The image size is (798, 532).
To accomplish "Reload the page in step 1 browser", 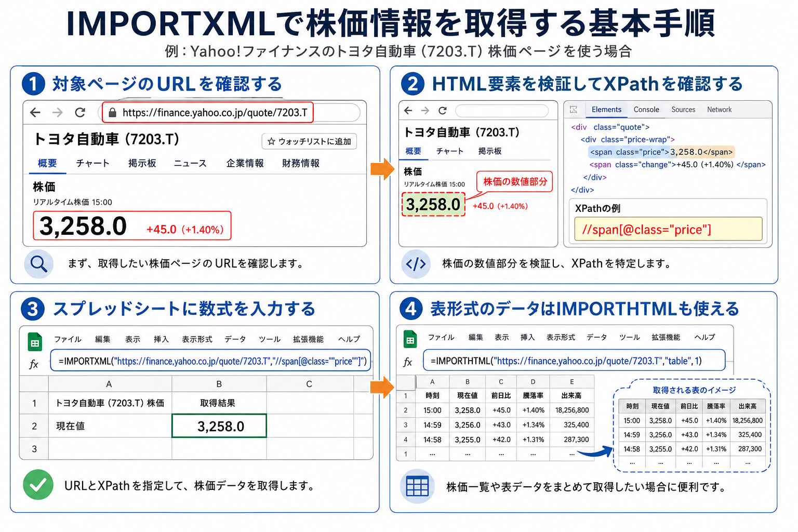I will coord(80,112).
